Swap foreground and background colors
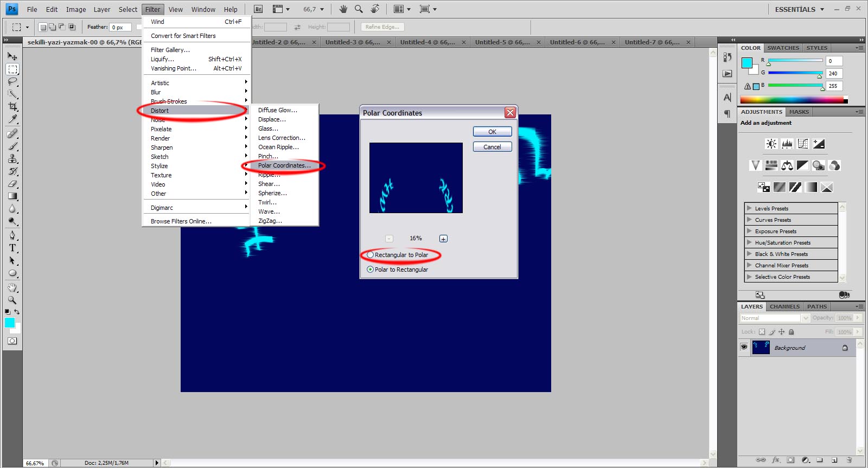The image size is (868, 468). [17, 312]
